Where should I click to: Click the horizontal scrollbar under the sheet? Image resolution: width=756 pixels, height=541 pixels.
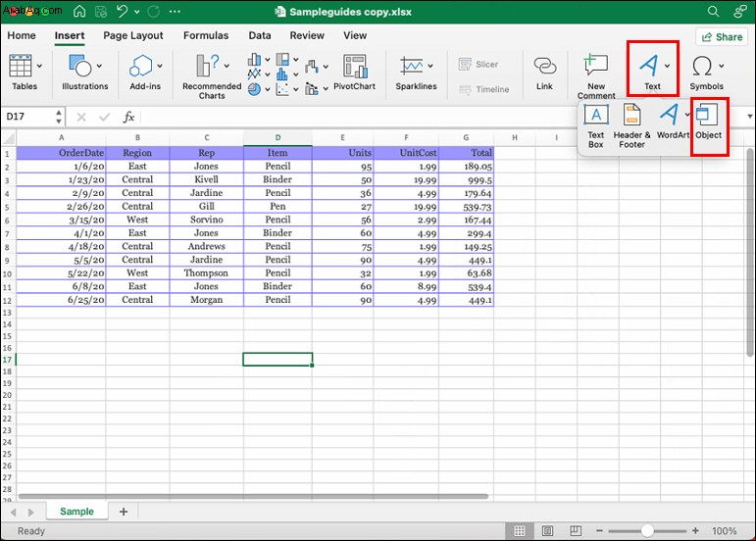(253, 496)
